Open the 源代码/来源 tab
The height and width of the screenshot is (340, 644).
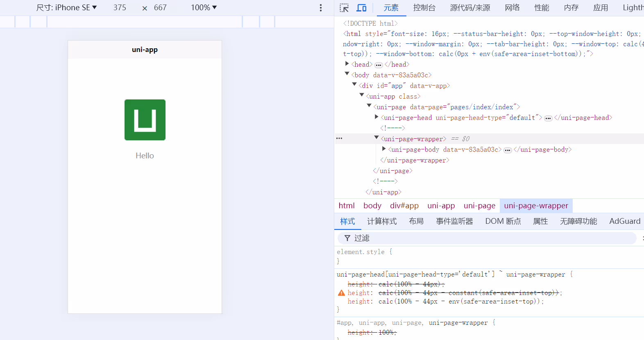[470, 8]
